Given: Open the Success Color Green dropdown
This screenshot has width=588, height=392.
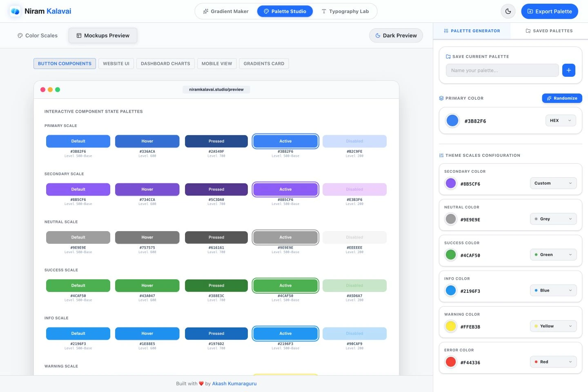Looking at the screenshot, I should pyautogui.click(x=553, y=255).
